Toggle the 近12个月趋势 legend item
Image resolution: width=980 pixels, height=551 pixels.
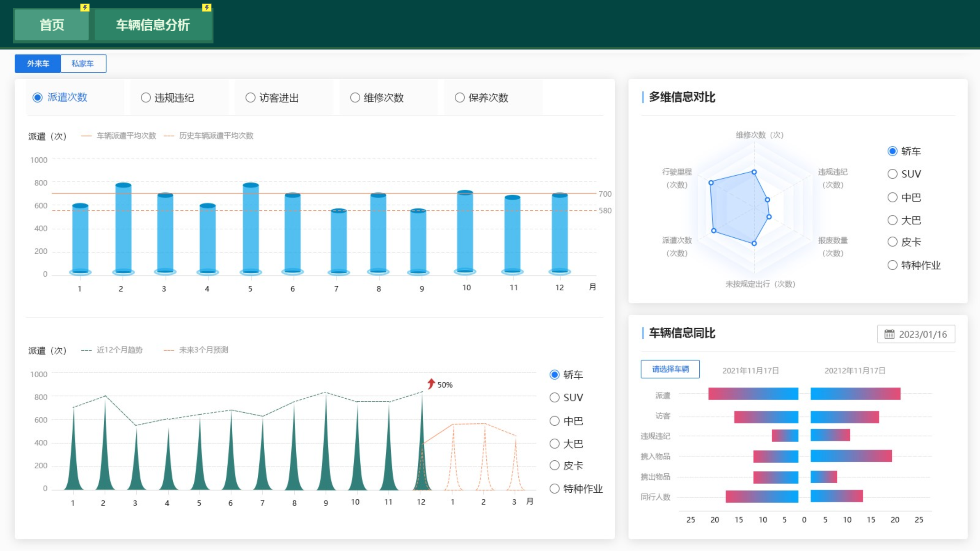(112, 350)
